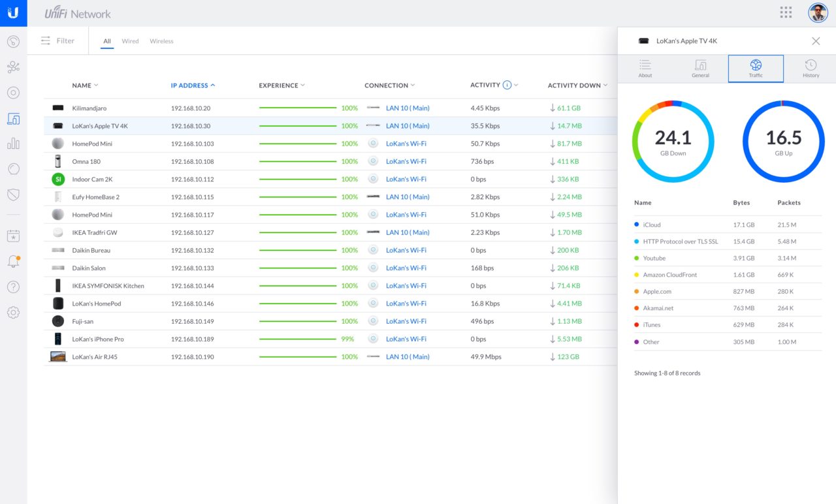Click the 24.1 GB Down donut chart
The image size is (836, 504).
point(673,142)
